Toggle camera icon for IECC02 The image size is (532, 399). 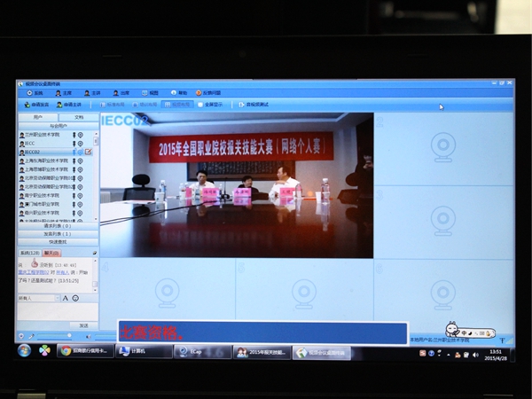[81, 153]
